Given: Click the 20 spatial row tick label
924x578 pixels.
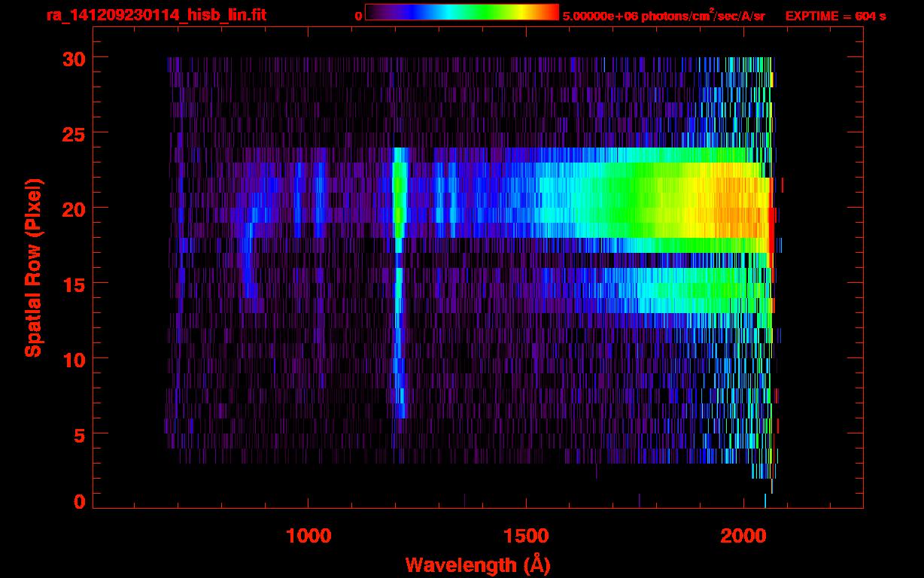Looking at the screenshot, I should (x=73, y=208).
